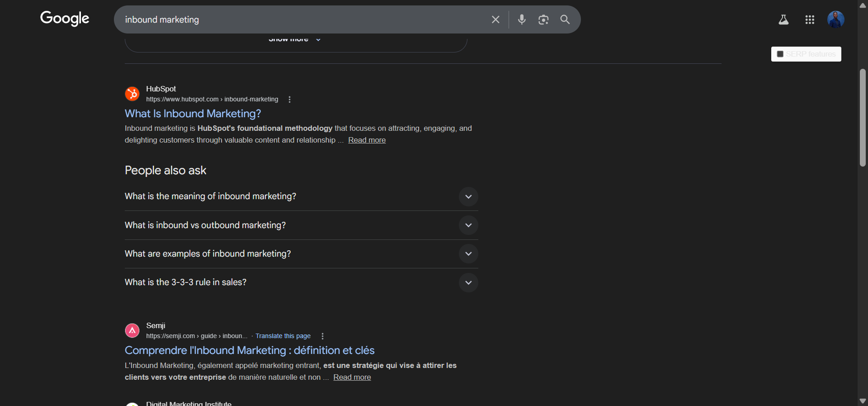Click the Show more chevron
The width and height of the screenshot is (868, 406).
pyautogui.click(x=318, y=39)
